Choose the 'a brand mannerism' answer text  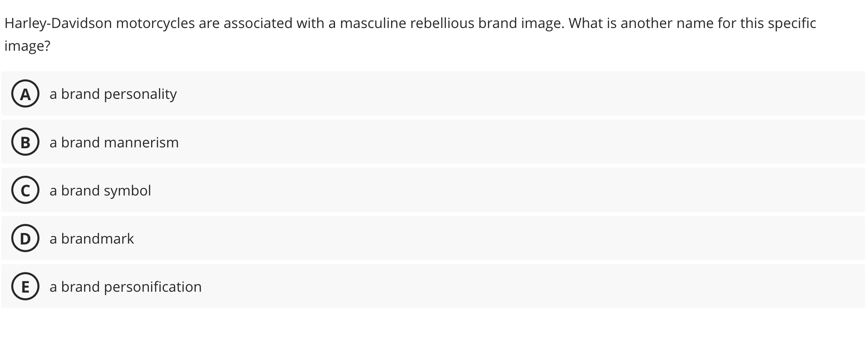click(114, 142)
